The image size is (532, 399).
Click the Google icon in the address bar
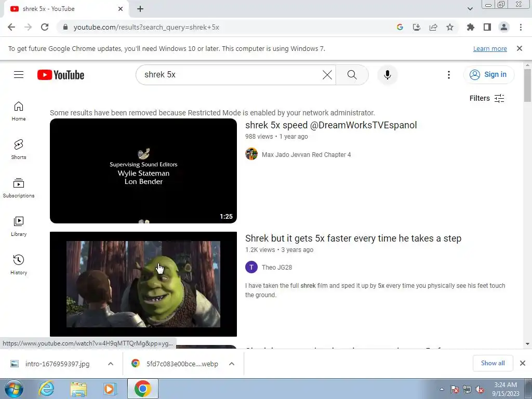(400, 27)
